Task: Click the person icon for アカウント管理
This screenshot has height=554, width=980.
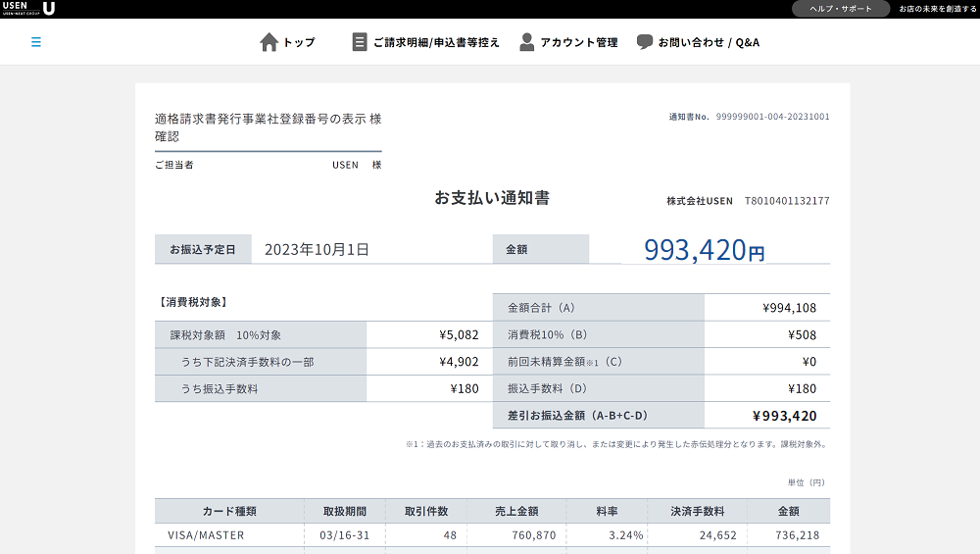Action: click(527, 42)
